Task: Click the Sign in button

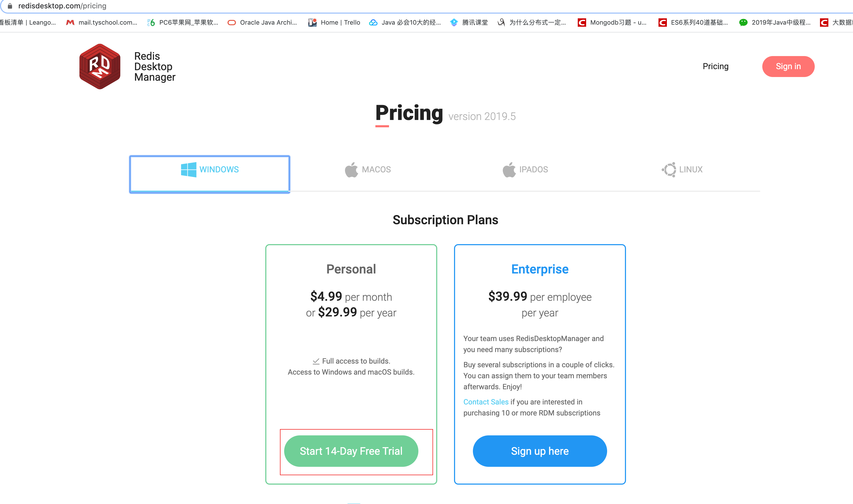Action: 788,66
